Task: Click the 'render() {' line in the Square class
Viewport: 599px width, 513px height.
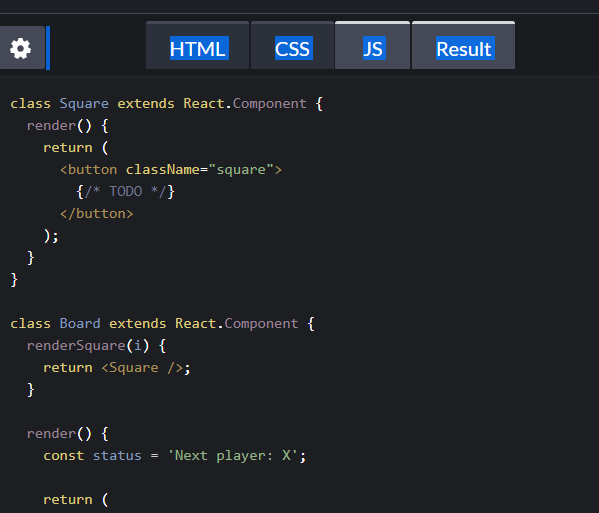Action: [68, 126]
